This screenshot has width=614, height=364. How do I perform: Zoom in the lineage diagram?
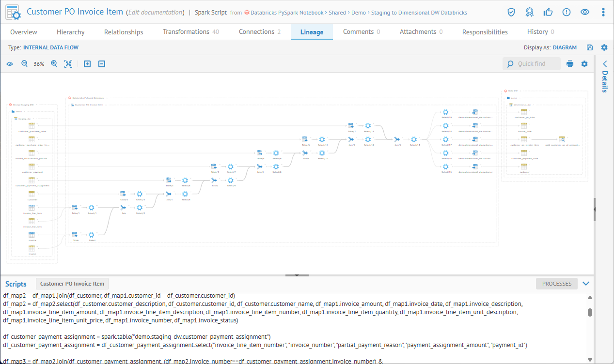pyautogui.click(x=54, y=64)
